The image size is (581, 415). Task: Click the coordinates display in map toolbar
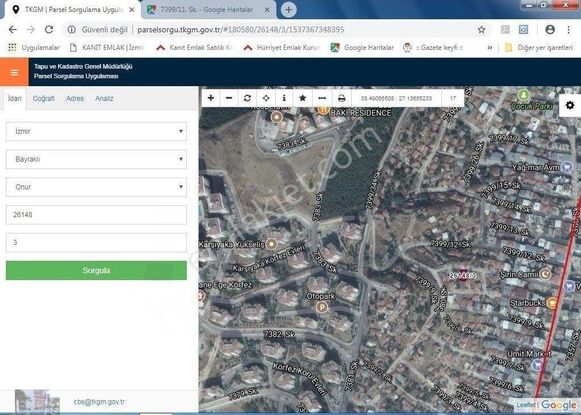tap(396, 98)
